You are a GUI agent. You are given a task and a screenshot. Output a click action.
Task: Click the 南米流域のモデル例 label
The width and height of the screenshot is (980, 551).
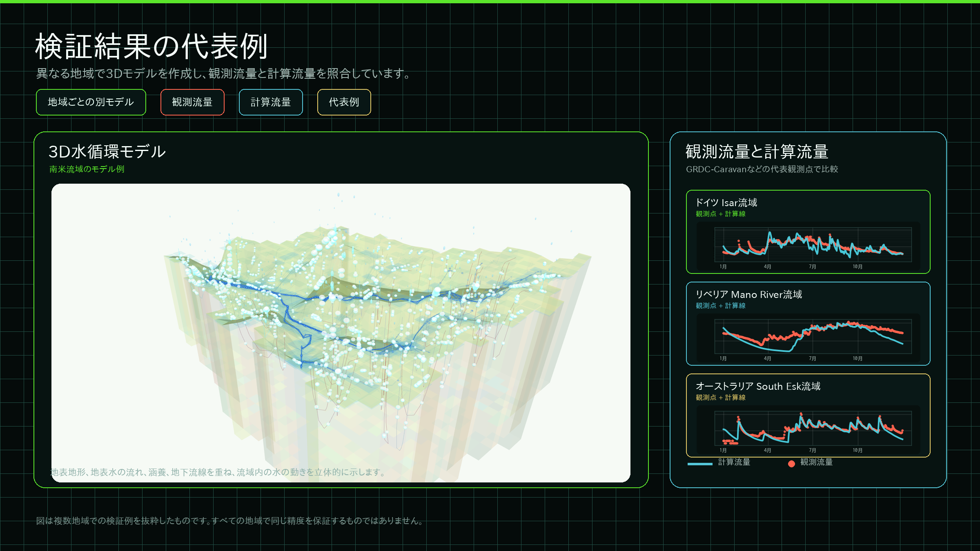87,169
